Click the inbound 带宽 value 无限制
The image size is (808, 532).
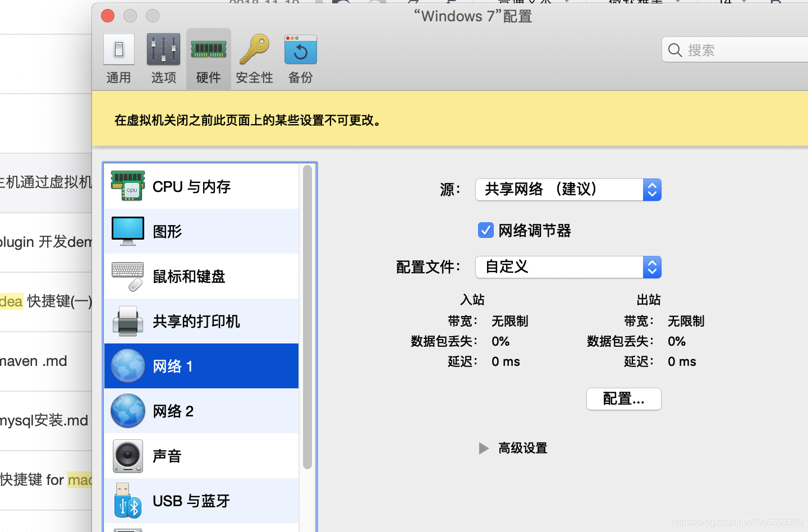coord(510,321)
